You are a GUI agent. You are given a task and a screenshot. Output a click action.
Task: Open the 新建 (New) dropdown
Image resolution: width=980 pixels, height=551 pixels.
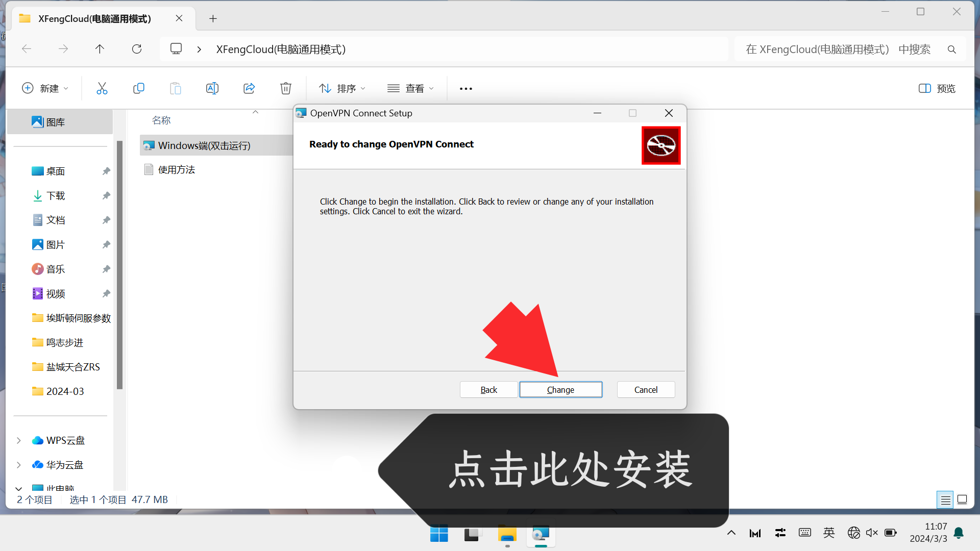tap(45, 88)
